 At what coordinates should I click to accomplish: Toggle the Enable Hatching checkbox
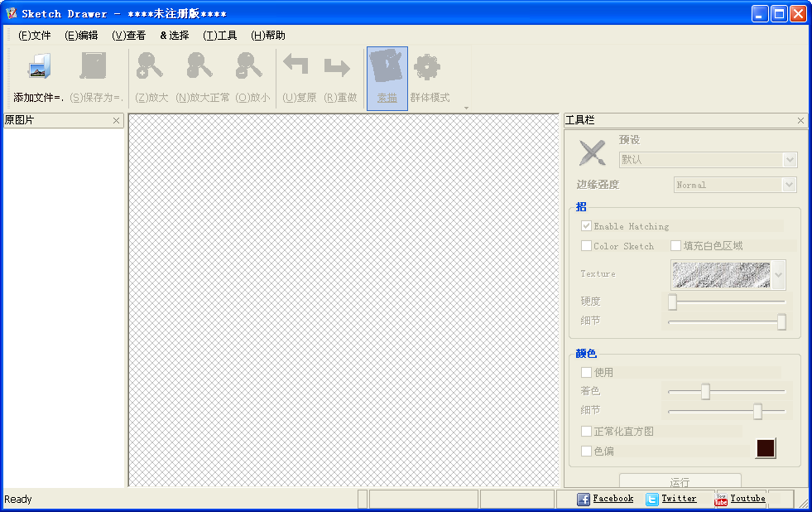point(586,226)
